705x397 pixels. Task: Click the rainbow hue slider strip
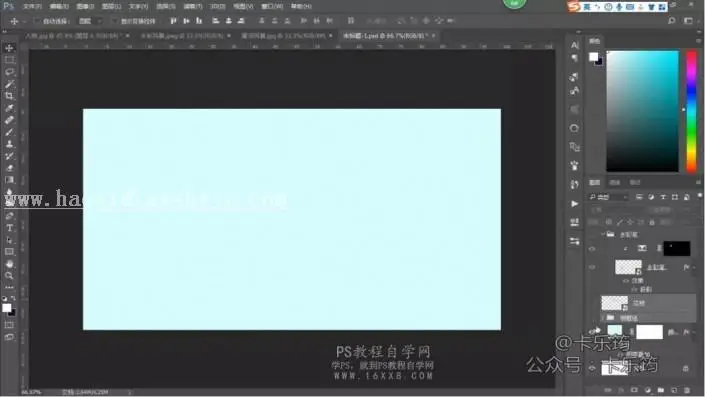[691, 112]
